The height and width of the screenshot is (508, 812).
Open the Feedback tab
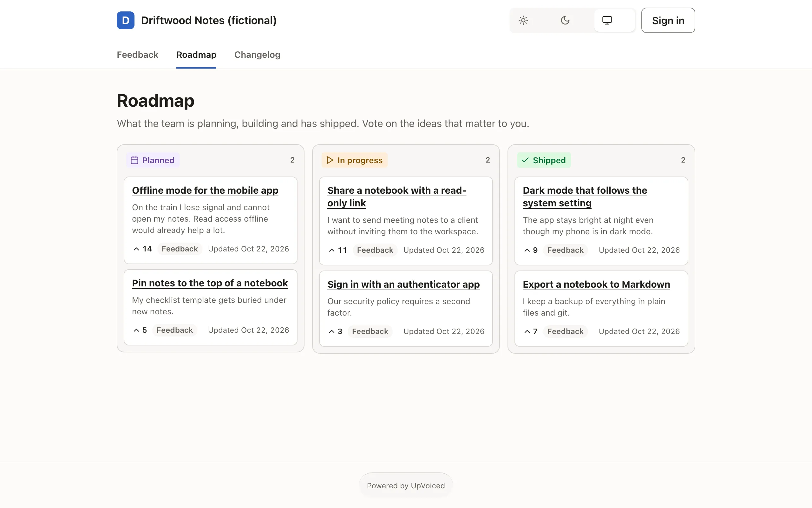pyautogui.click(x=137, y=55)
